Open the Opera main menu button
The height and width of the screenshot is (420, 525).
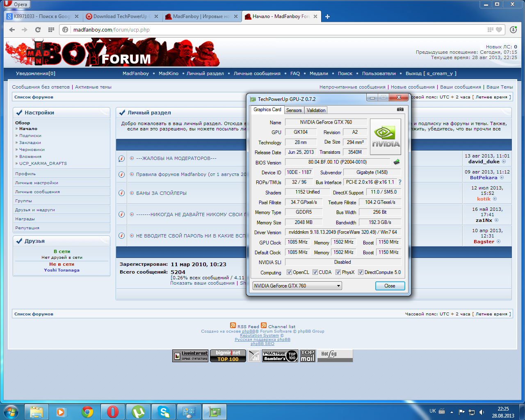click(16, 5)
